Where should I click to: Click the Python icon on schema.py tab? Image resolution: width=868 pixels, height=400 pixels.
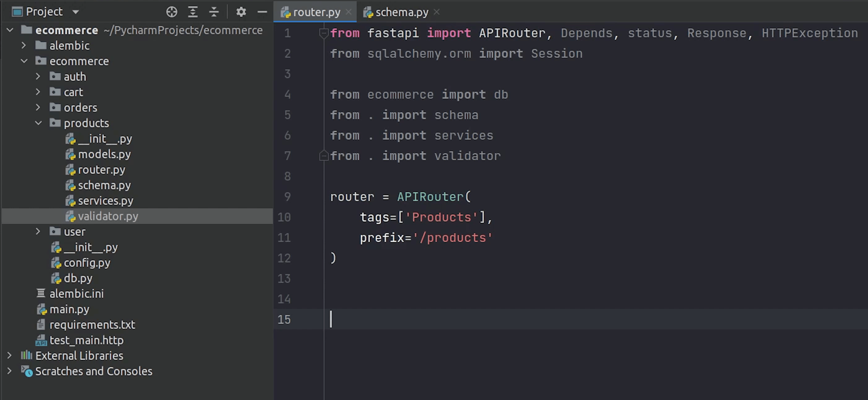click(x=368, y=12)
